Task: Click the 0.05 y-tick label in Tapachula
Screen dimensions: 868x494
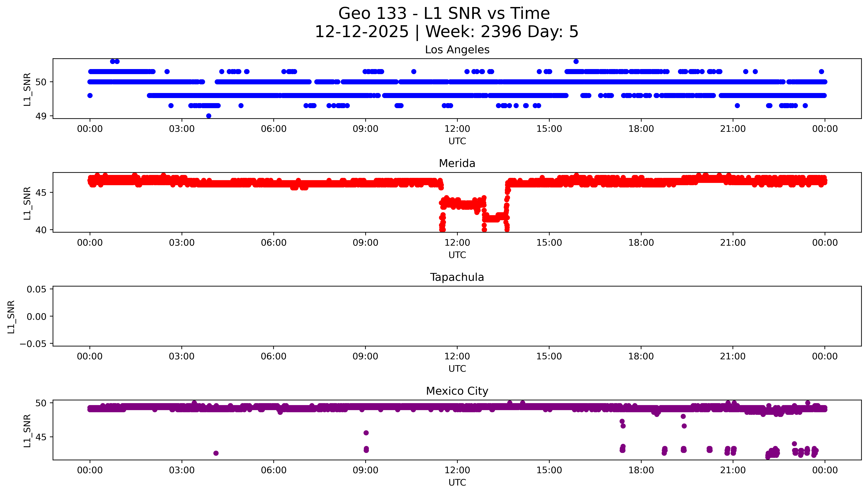Action: click(x=36, y=289)
